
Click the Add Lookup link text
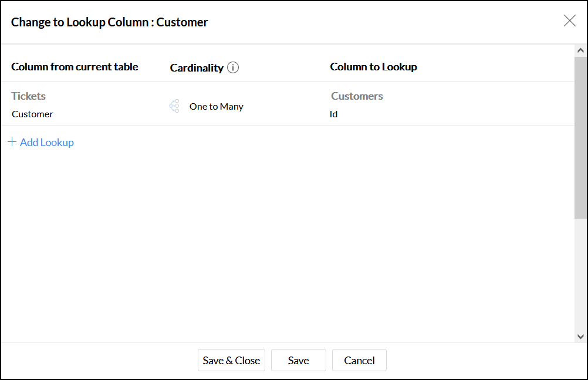47,142
